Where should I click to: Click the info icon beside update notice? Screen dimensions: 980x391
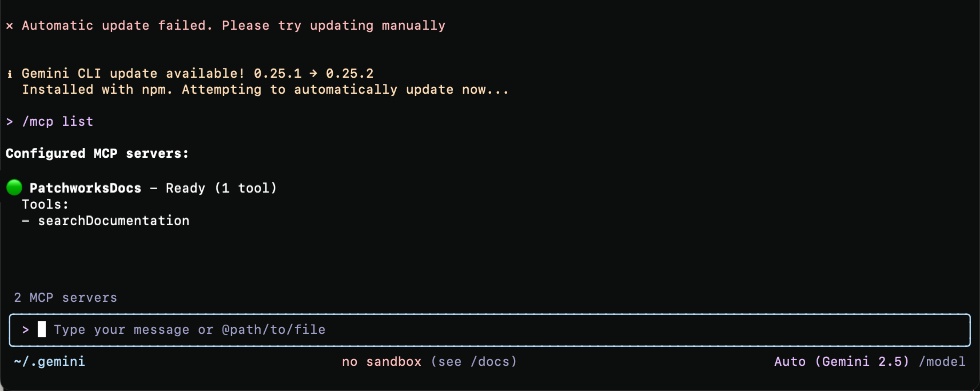point(10,74)
